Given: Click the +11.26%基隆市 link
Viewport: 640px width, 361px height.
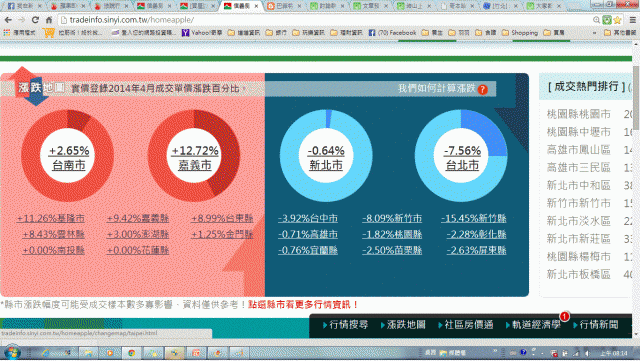Looking at the screenshot, I should (51, 218).
